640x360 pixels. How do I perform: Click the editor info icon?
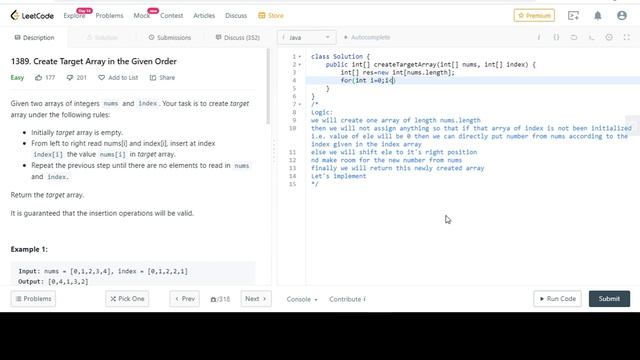(539, 37)
